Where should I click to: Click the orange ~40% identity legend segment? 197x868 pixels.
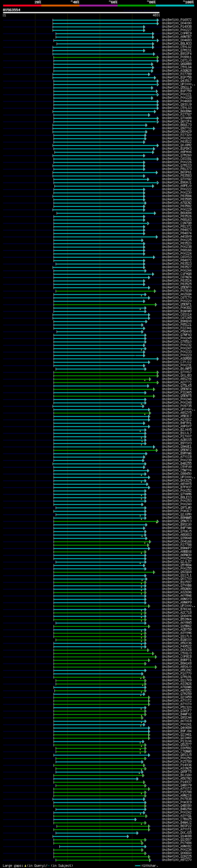(60, 6)
